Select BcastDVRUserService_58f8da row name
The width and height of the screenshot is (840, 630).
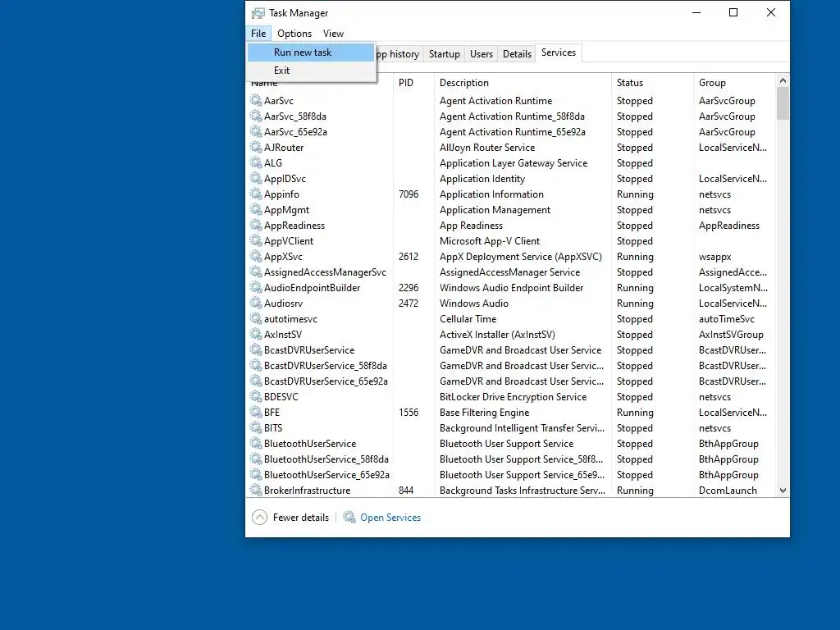pos(325,365)
